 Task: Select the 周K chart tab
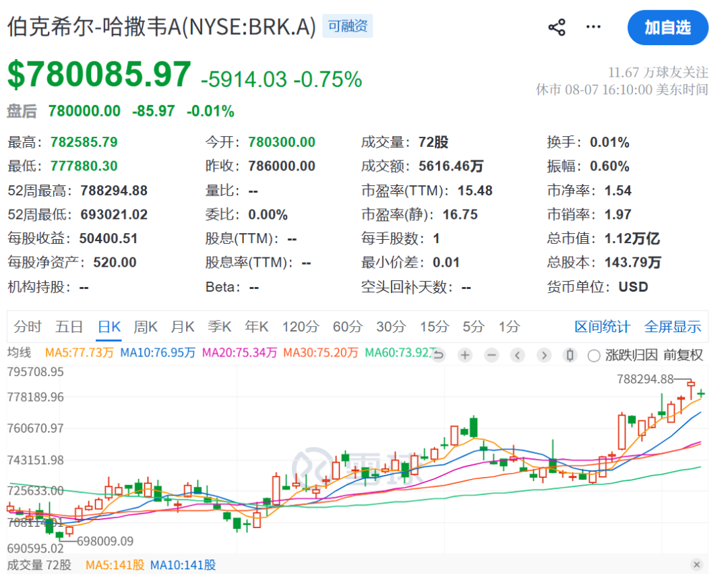point(146,327)
